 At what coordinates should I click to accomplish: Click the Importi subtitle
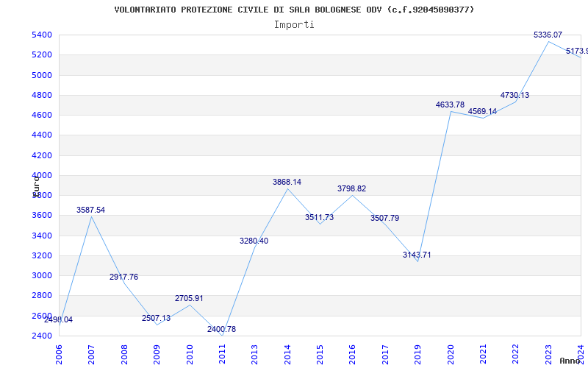point(294,25)
